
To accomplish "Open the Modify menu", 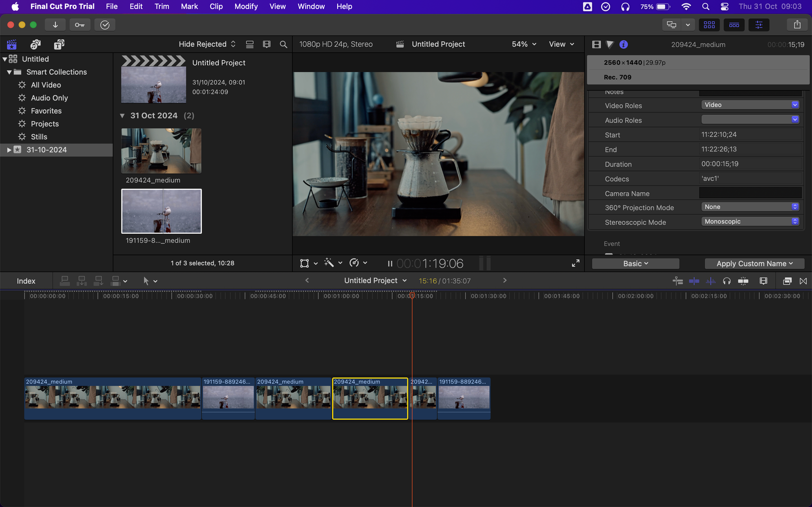I will pyautogui.click(x=246, y=6).
